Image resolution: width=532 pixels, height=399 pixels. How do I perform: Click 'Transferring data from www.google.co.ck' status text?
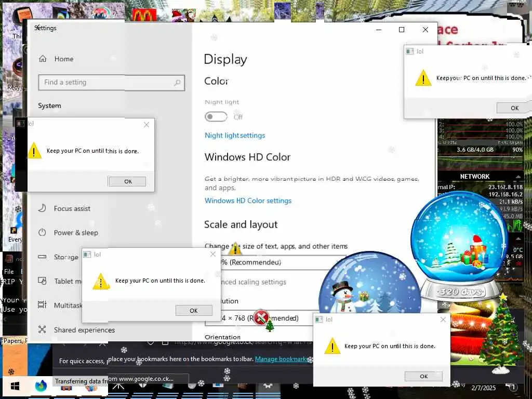pyautogui.click(x=114, y=381)
